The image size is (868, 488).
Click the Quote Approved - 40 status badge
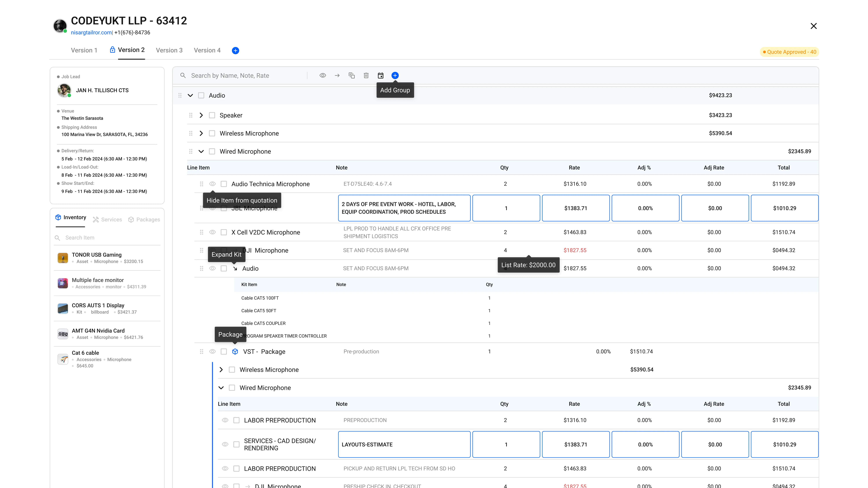(789, 52)
